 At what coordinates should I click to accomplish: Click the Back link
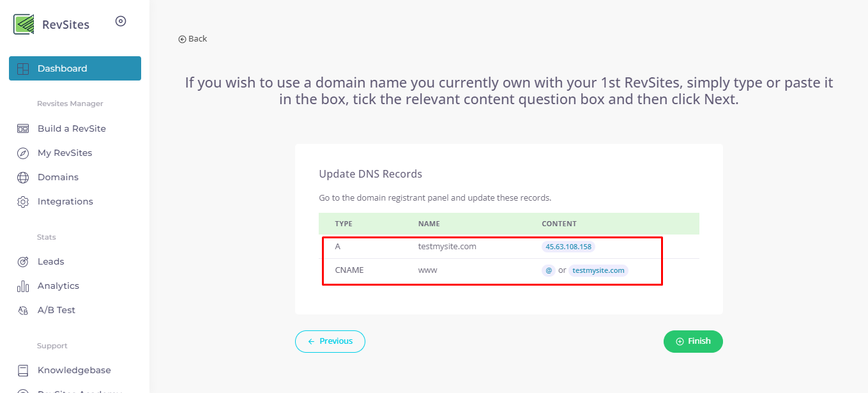tap(193, 39)
